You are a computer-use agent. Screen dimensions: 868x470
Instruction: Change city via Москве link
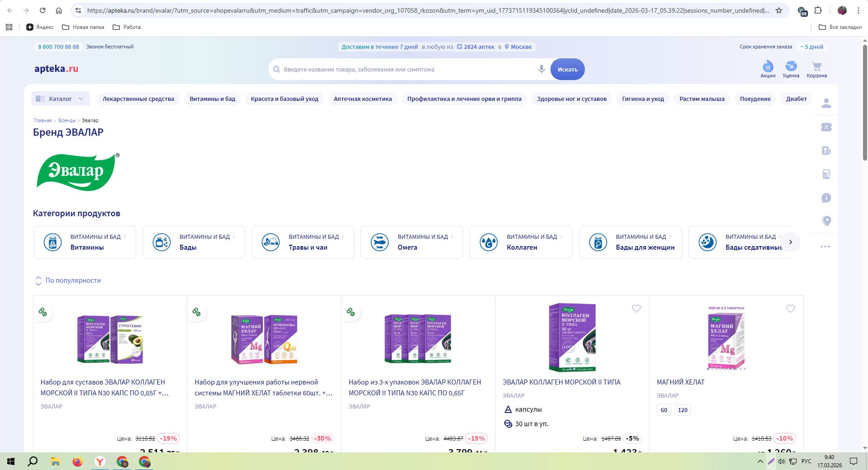click(518, 47)
